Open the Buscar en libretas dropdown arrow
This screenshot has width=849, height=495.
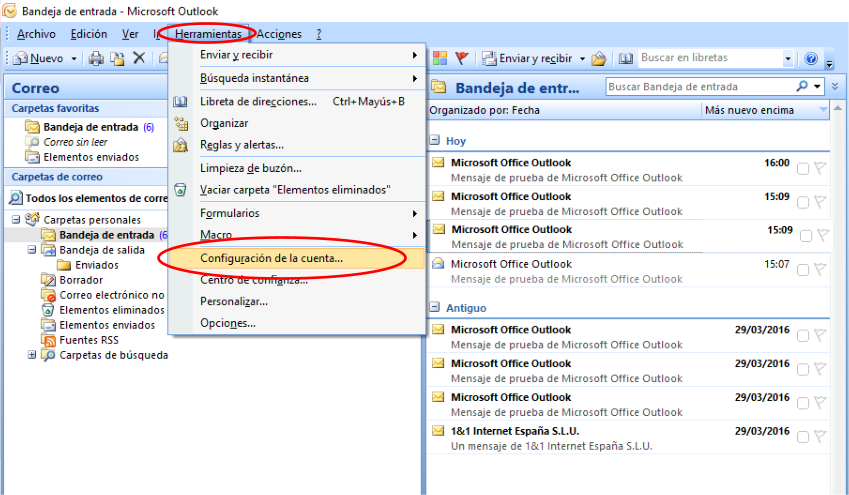tap(788, 59)
